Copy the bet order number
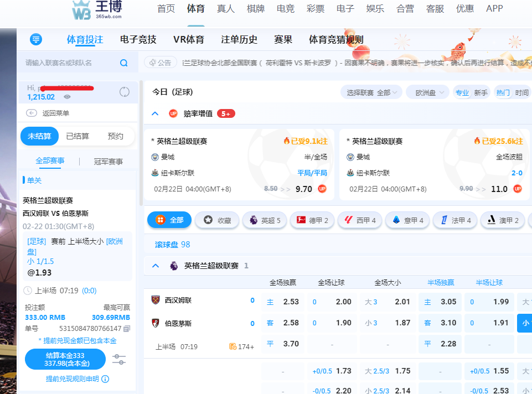The width and height of the screenshot is (532, 394). [x=127, y=329]
